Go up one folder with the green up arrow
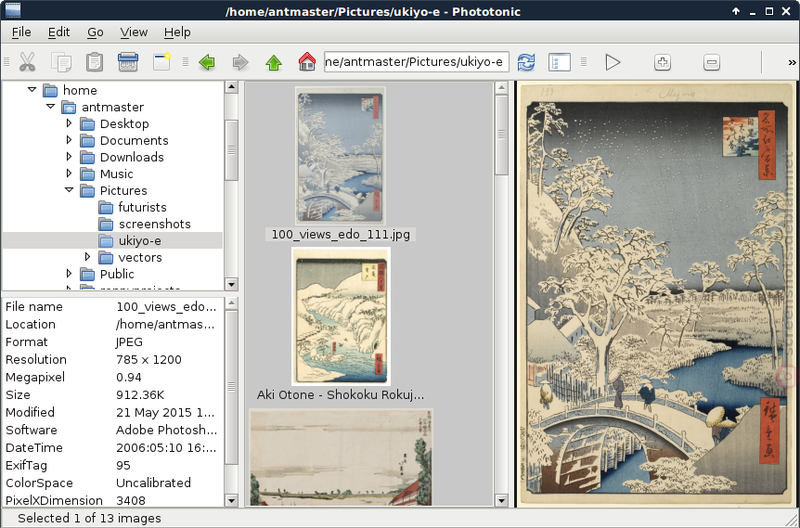 274,62
